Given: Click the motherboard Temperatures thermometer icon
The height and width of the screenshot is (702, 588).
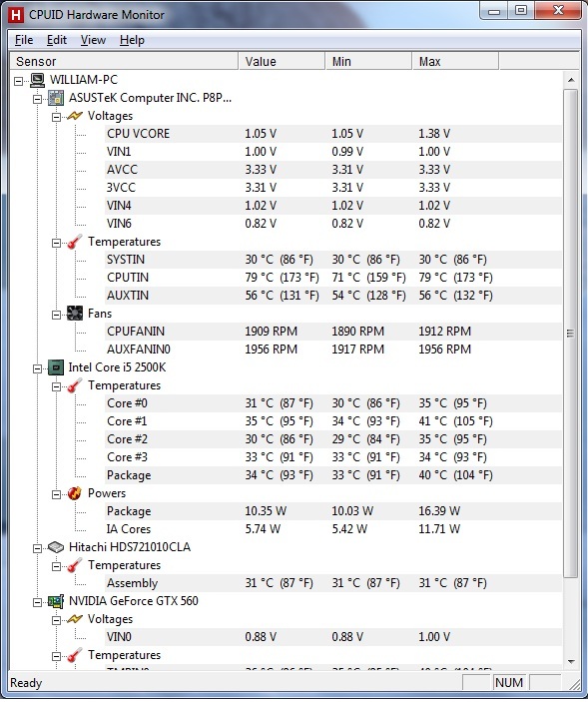Looking at the screenshot, I should [75, 242].
